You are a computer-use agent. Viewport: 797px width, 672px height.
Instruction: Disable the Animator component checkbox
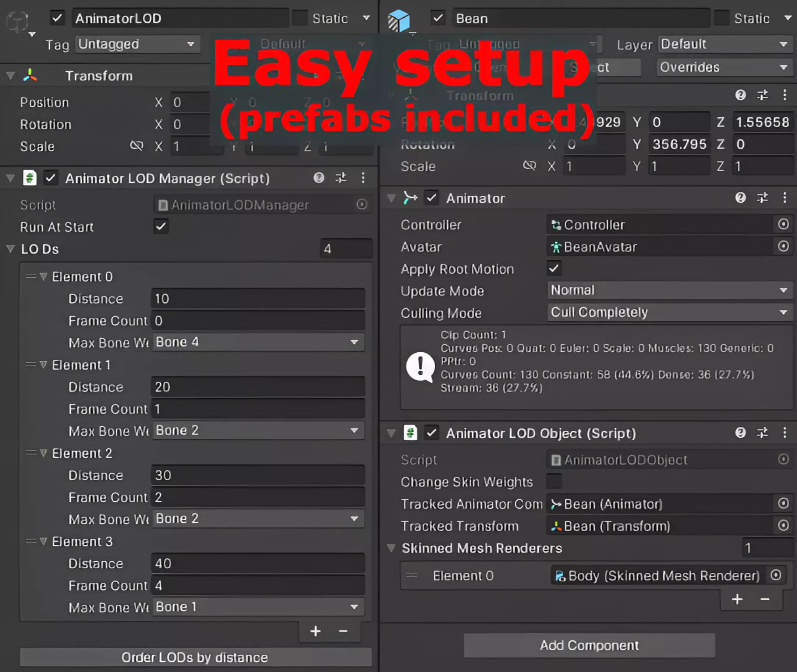pos(432,198)
